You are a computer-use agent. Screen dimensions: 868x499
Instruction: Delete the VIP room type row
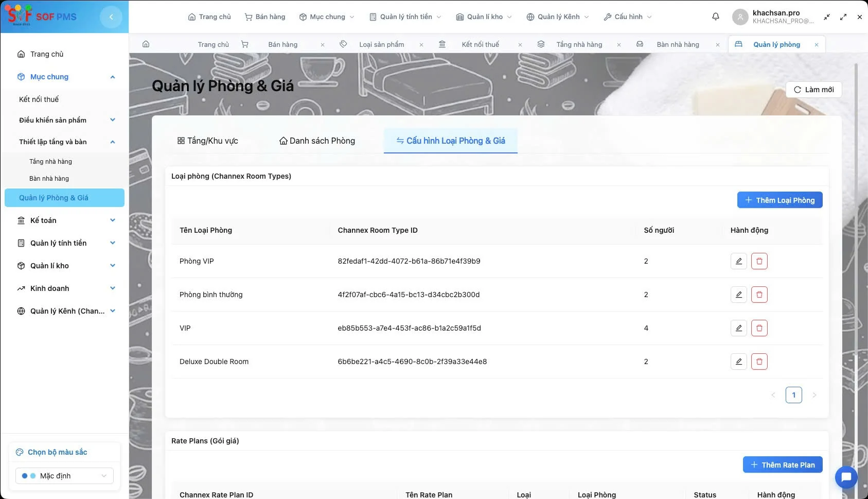[x=759, y=328]
